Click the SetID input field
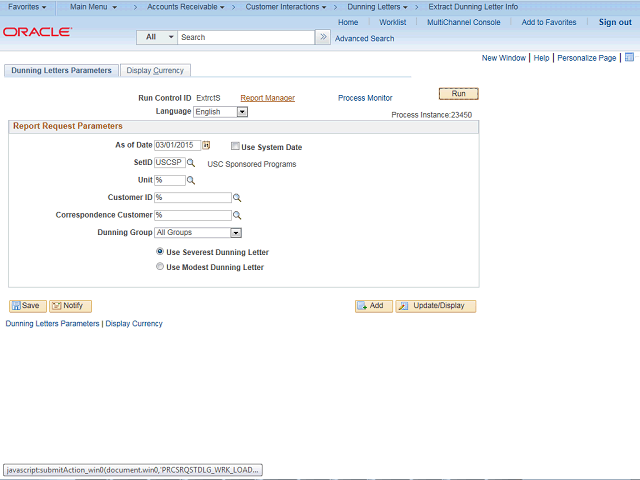The image size is (640, 480). click(170, 162)
